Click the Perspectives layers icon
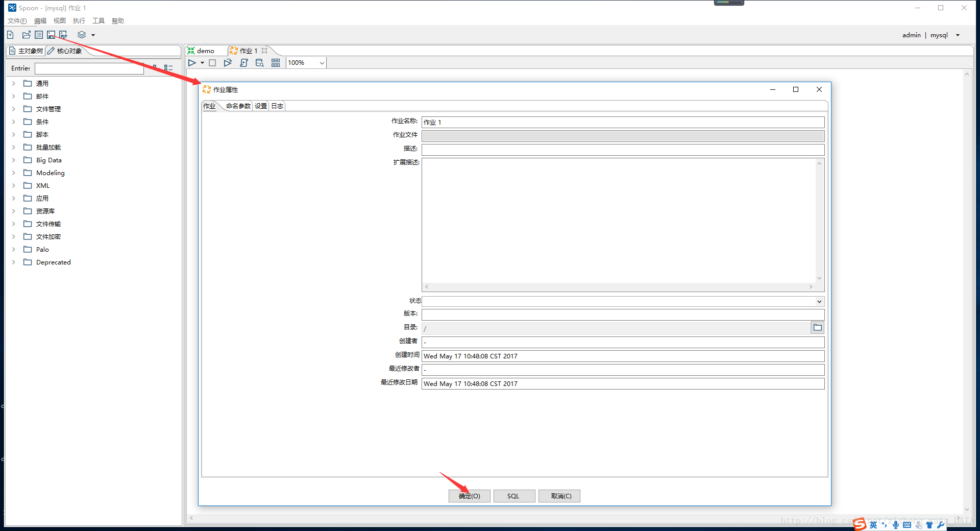980x531 pixels. click(x=82, y=35)
